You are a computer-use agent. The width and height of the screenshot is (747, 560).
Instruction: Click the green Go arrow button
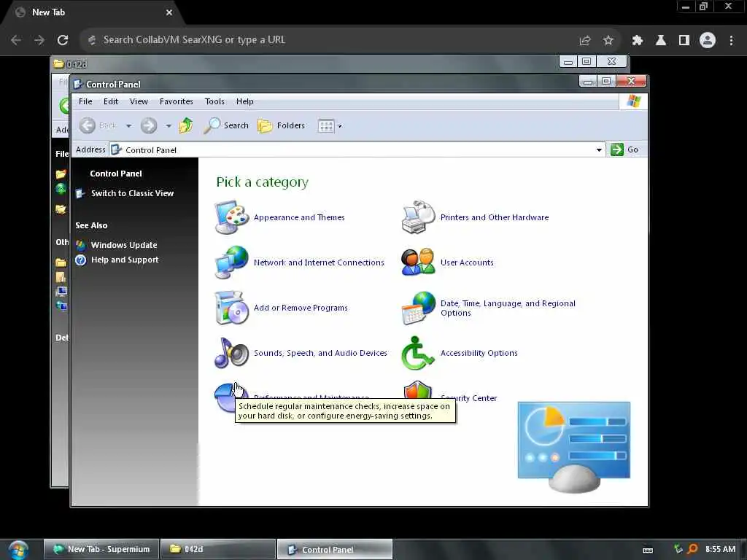pos(617,149)
